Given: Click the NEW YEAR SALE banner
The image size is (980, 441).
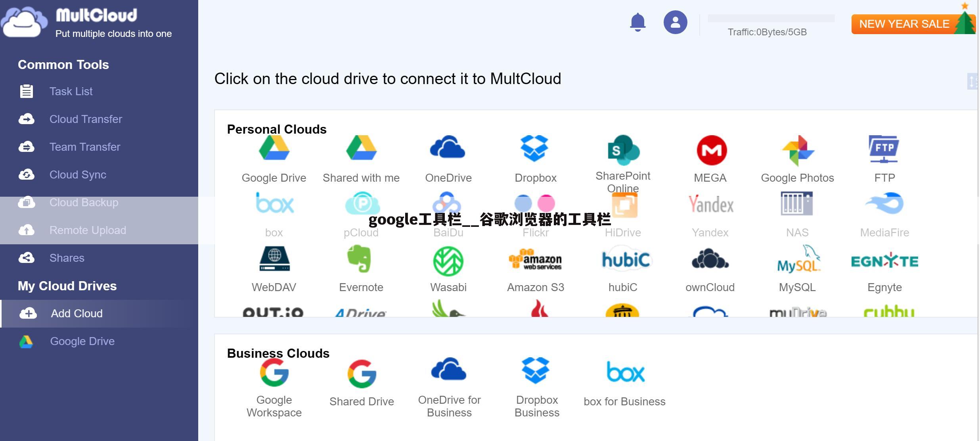Looking at the screenshot, I should (x=913, y=24).
